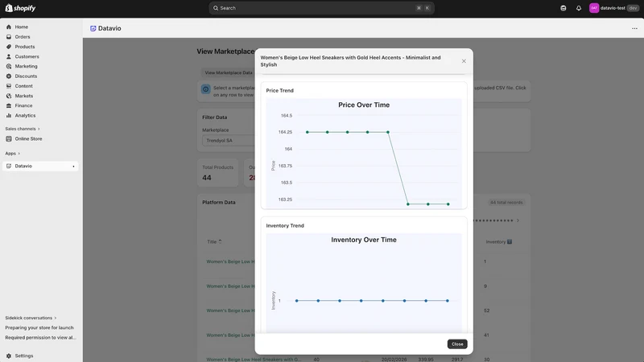Screen dimensions: 644x362
Task: Click the Total Products 44 card
Action: point(217,173)
